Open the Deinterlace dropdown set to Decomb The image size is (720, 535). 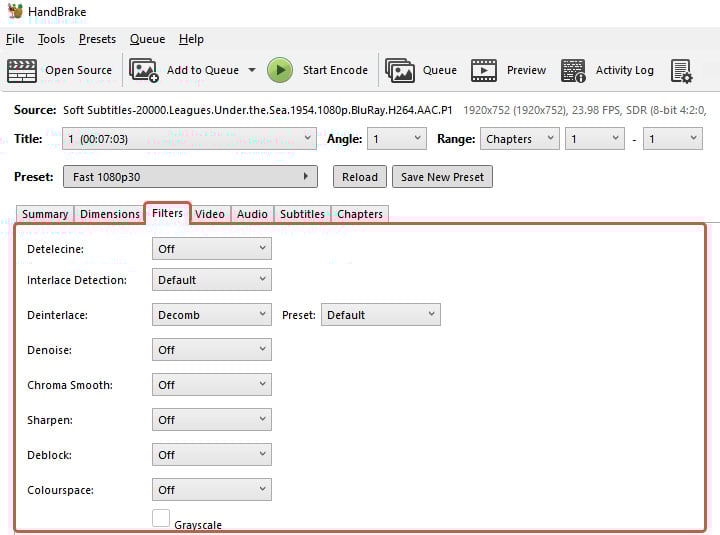coord(212,315)
